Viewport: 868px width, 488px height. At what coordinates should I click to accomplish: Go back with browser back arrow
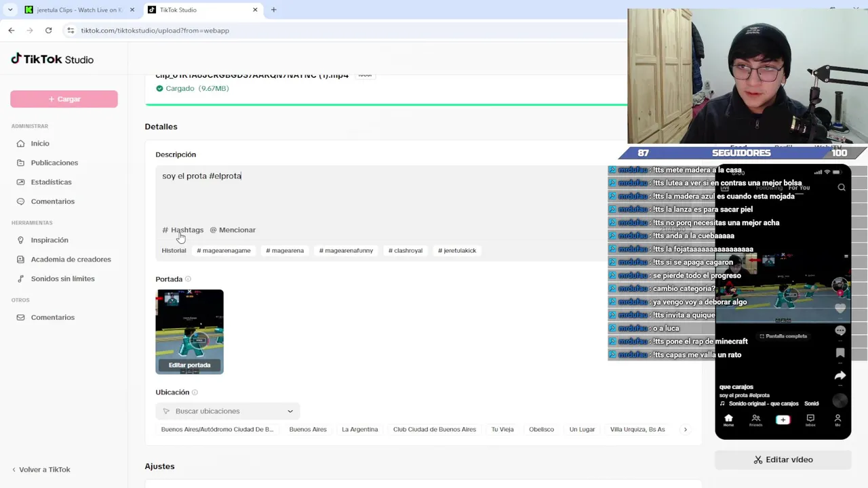point(12,30)
